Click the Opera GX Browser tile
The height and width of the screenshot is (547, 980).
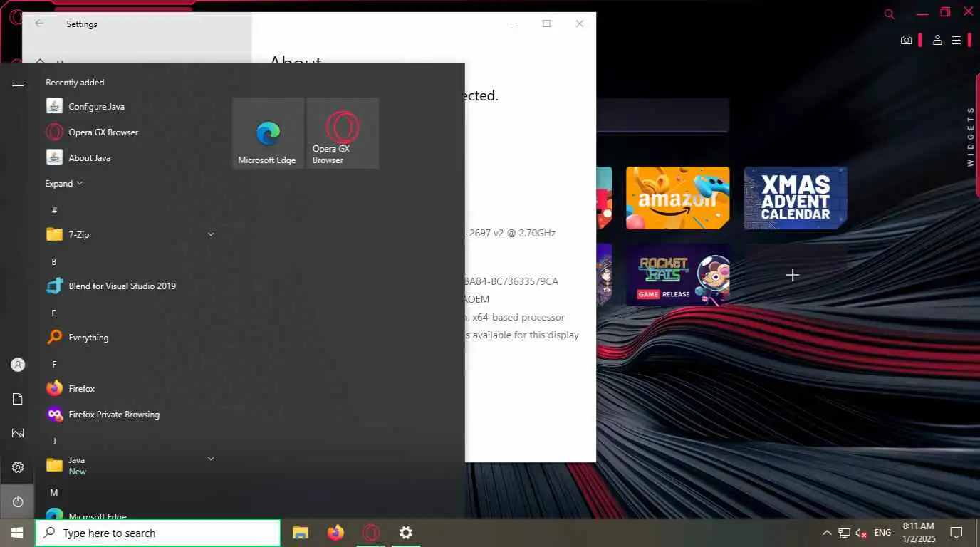tap(343, 133)
